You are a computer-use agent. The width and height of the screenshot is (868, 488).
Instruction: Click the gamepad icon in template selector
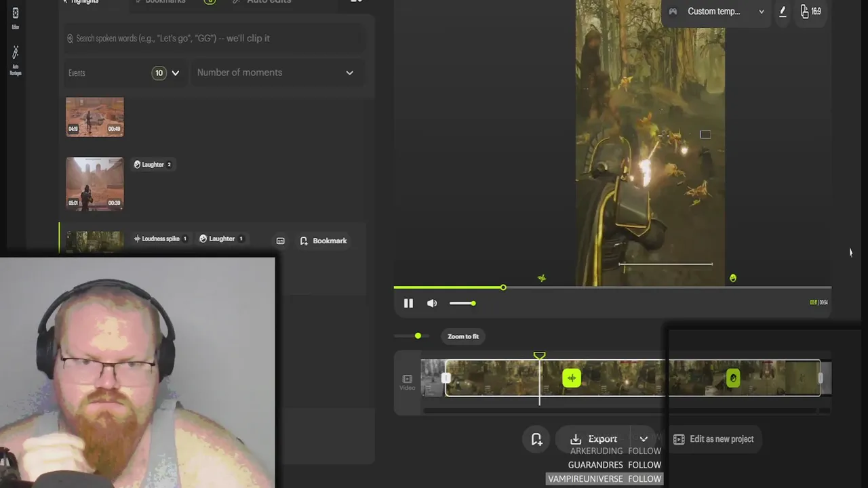[x=673, y=12]
